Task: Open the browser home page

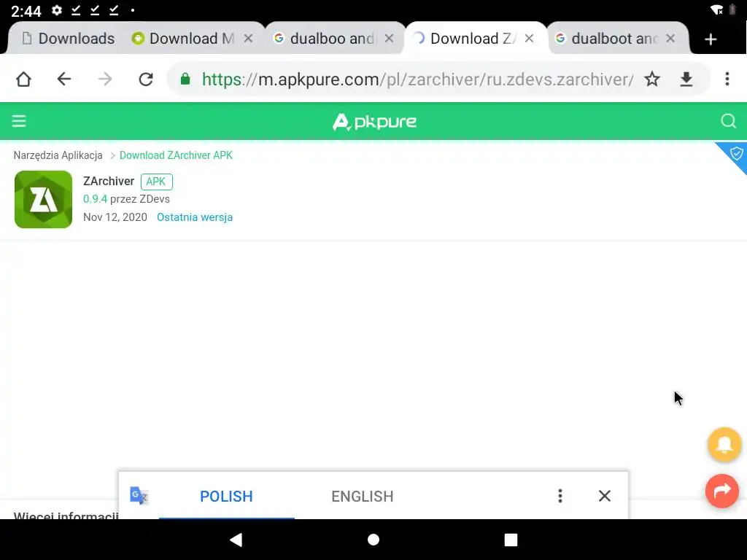Action: click(23, 79)
